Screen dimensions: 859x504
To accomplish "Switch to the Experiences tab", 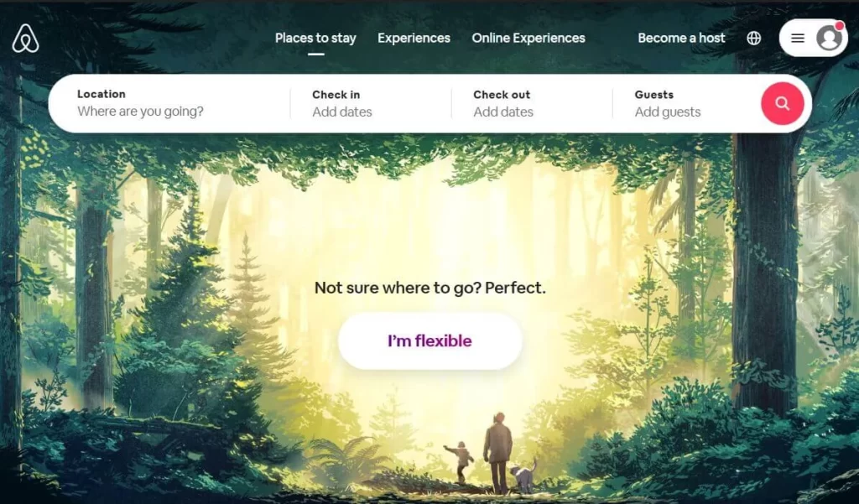I will pyautogui.click(x=414, y=39).
